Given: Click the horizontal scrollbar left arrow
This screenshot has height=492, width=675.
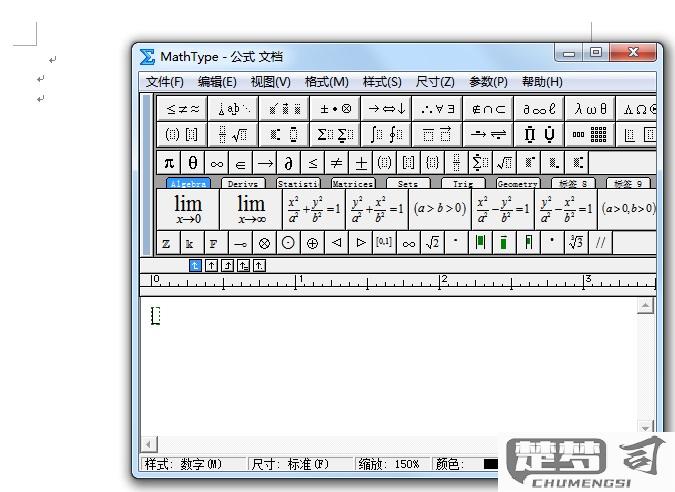Looking at the screenshot, I should (x=149, y=444).
